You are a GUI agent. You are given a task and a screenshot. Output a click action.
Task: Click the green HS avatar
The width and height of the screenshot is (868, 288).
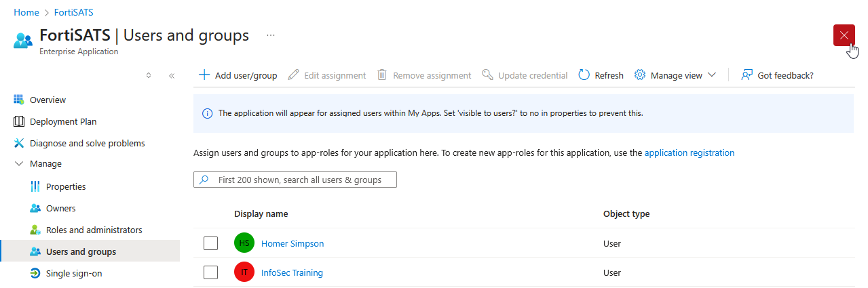tap(244, 243)
